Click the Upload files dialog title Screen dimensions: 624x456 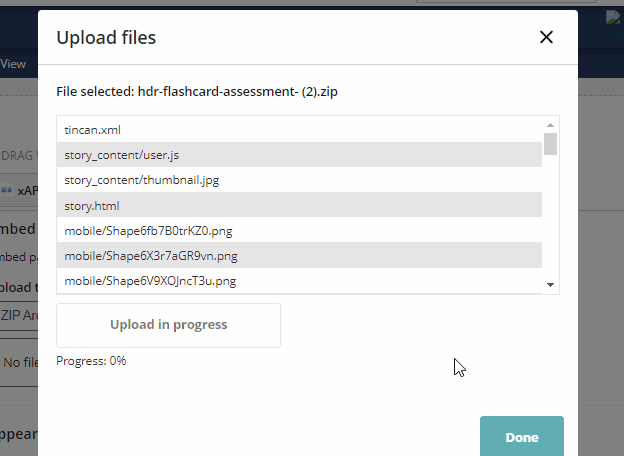[x=106, y=37]
